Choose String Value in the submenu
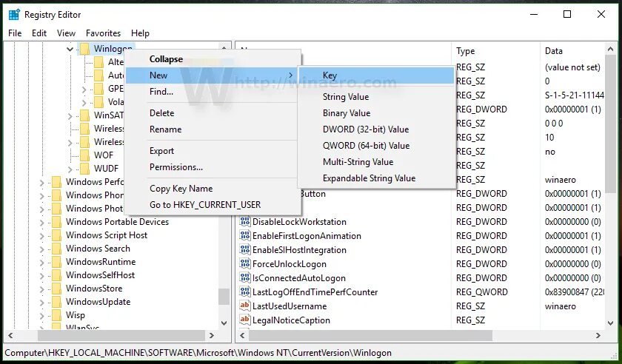This screenshot has width=622, height=364. [376, 97]
